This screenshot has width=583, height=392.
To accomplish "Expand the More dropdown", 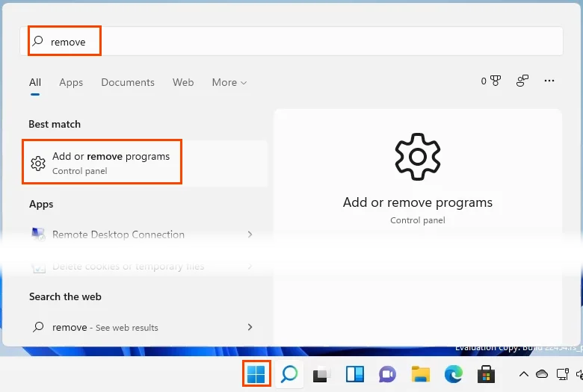I will coord(229,82).
